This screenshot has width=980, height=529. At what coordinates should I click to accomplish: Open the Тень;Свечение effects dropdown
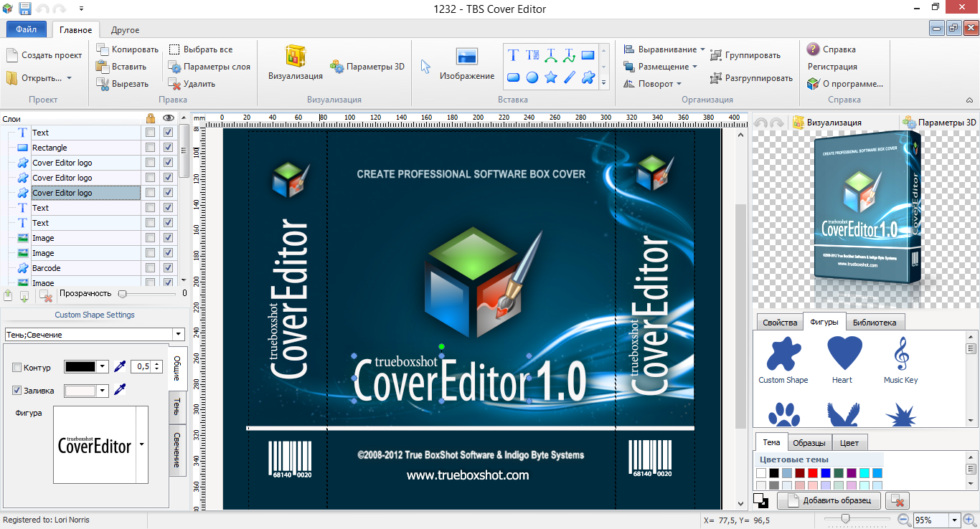[178, 335]
